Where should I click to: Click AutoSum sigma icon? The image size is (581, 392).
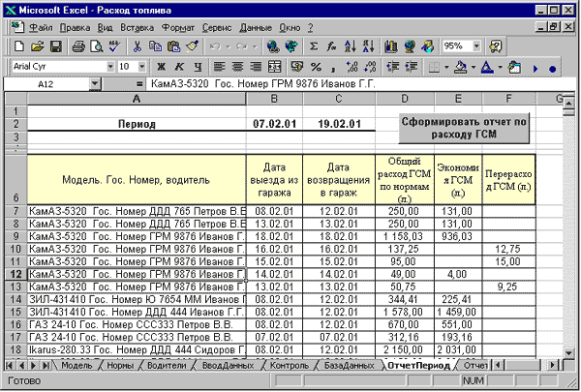pyautogui.click(x=314, y=46)
